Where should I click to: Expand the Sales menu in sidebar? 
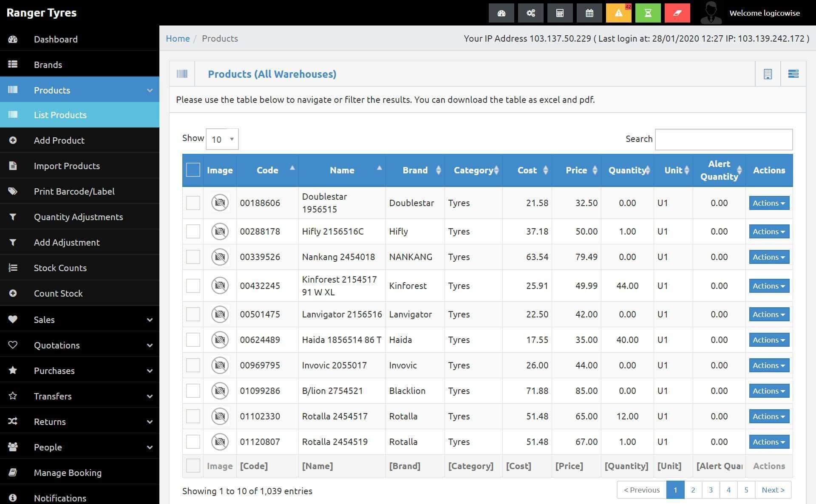79,320
